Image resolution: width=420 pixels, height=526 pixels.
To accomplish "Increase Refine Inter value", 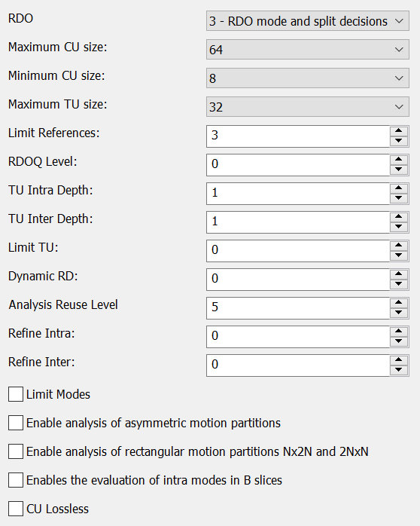I will point(399,360).
